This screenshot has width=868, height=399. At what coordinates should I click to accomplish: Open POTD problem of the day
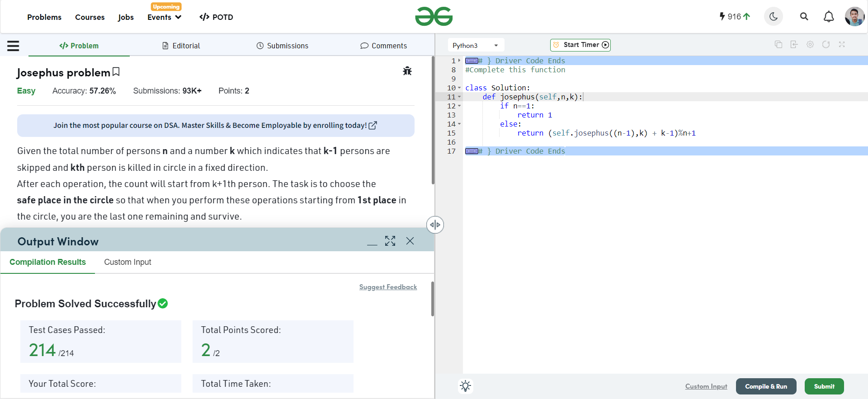click(216, 17)
